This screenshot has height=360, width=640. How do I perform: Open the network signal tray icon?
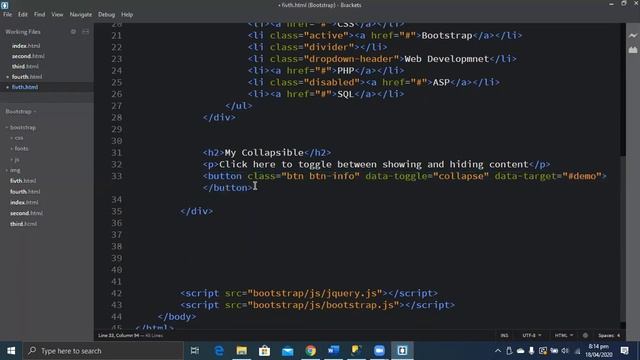[577, 351]
